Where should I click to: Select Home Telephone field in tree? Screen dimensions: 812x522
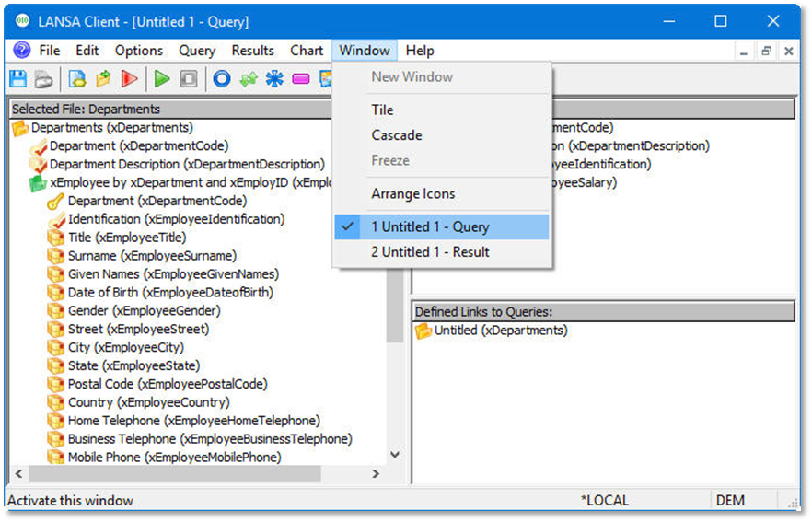click(194, 421)
